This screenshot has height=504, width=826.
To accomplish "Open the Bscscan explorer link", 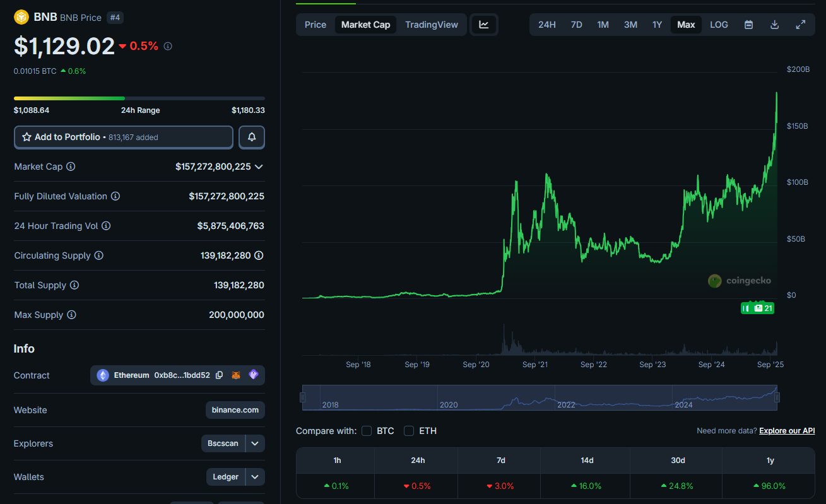I will tap(223, 443).
